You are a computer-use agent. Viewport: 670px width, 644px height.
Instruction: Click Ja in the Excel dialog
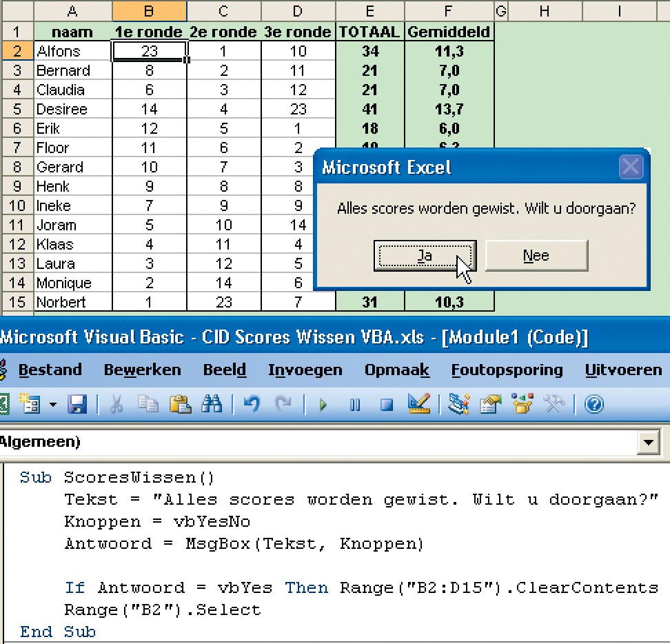[x=425, y=256]
